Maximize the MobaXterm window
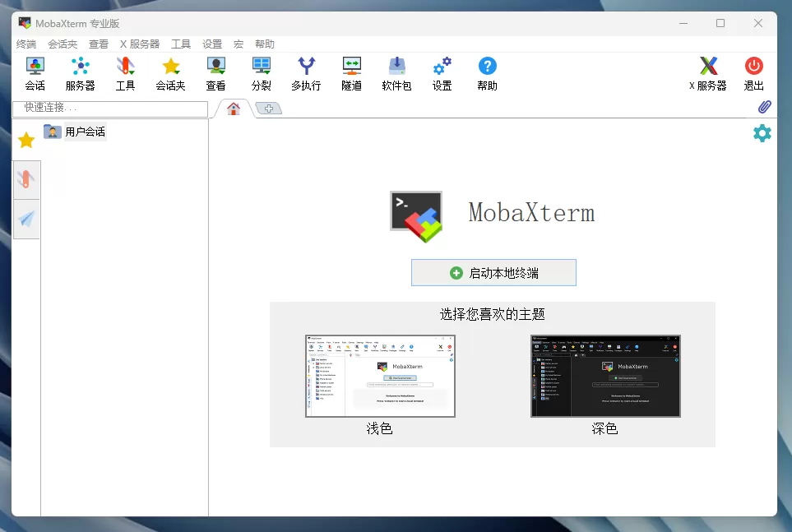 pyautogui.click(x=720, y=23)
